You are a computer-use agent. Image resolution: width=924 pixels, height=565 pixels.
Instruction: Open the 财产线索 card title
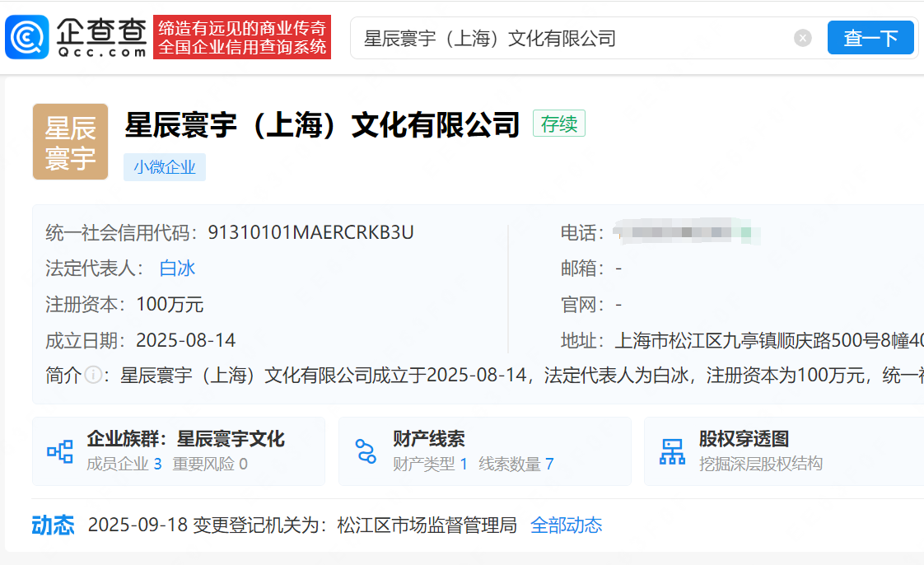pos(428,439)
